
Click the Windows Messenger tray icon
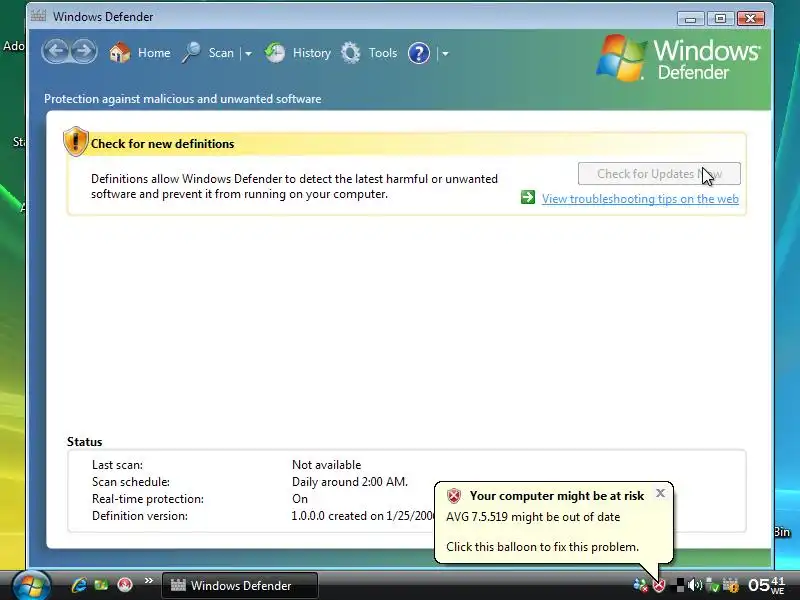point(640,585)
